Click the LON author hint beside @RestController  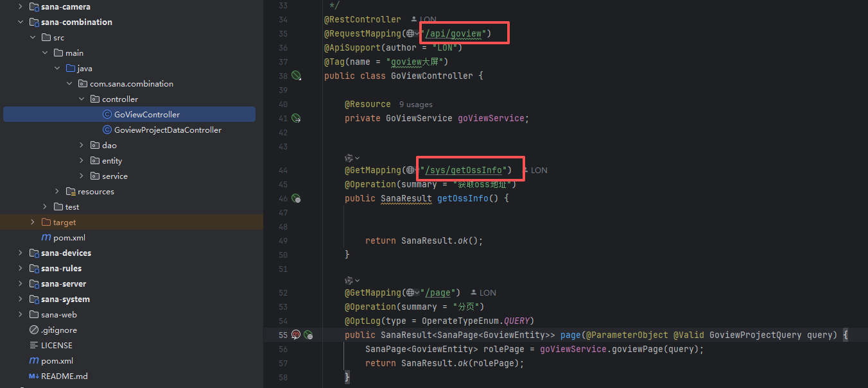click(x=423, y=20)
